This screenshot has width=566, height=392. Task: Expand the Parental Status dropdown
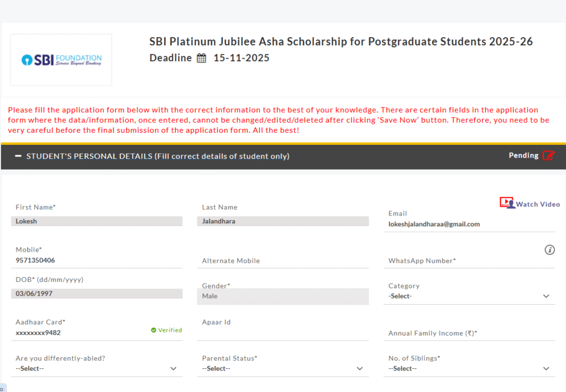[282, 368]
